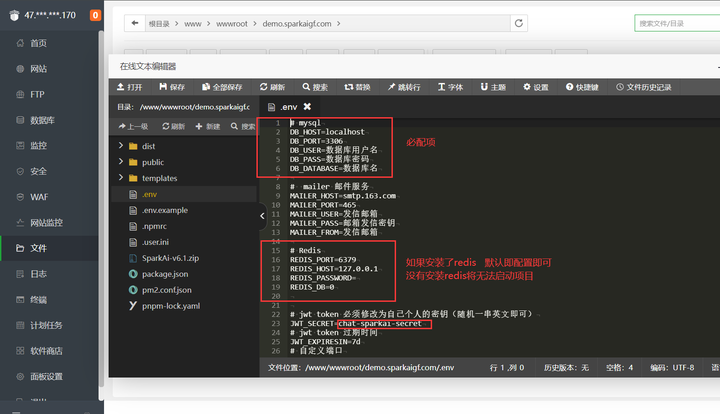This screenshot has width=720, height=414.
Task: Click Save All (全部保存) in editor toolbar
Action: tap(228, 87)
